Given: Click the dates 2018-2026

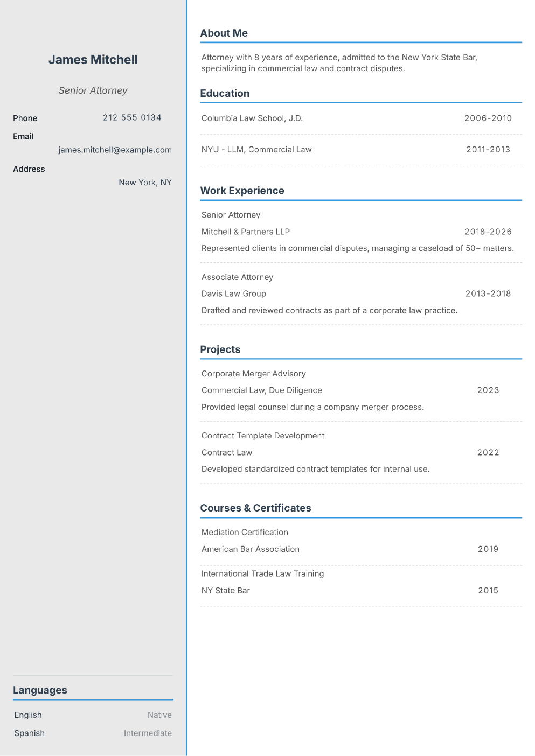Looking at the screenshot, I should (x=488, y=232).
